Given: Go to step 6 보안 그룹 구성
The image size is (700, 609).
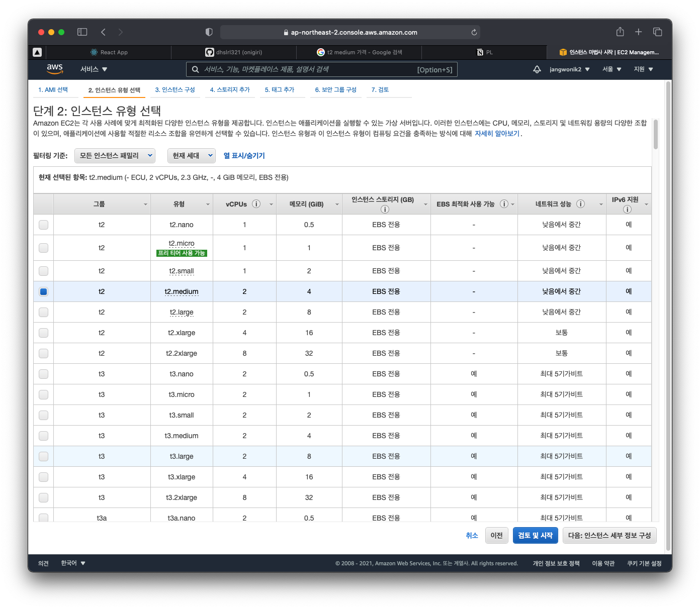Looking at the screenshot, I should [335, 90].
